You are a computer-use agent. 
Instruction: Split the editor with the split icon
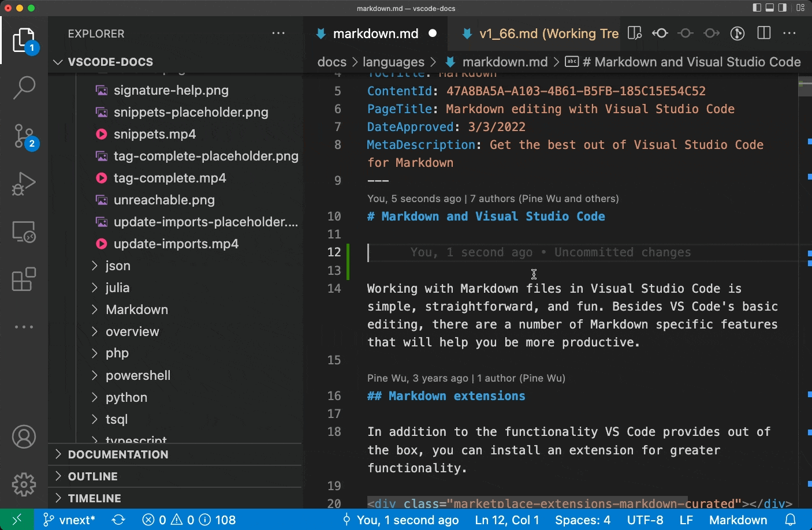tap(763, 33)
